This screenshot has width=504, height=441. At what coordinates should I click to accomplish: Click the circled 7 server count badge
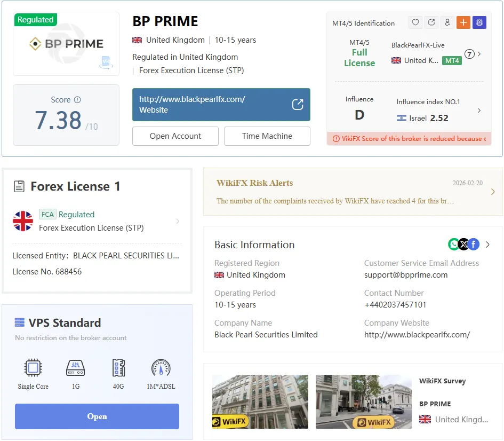point(470,54)
